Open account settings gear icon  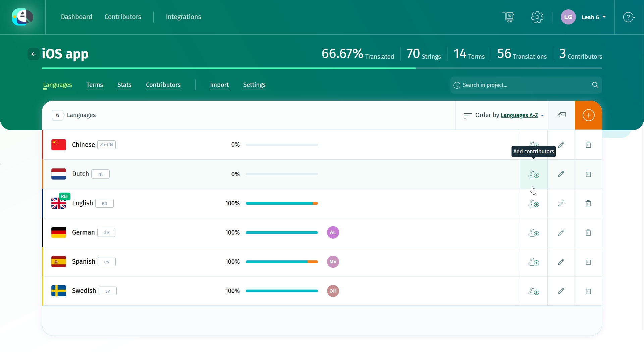pos(537,17)
